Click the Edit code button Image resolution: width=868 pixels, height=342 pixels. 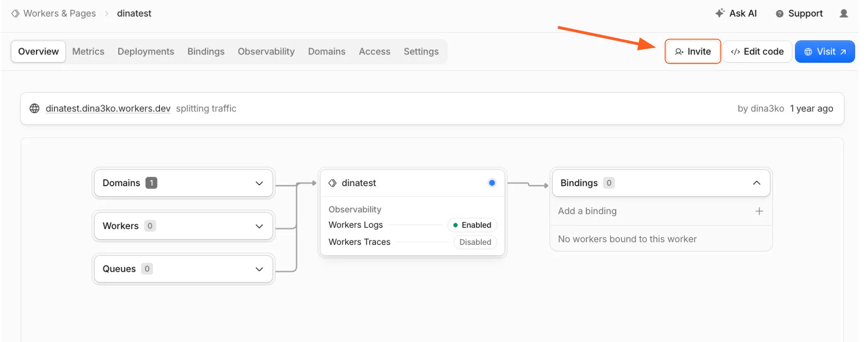757,52
